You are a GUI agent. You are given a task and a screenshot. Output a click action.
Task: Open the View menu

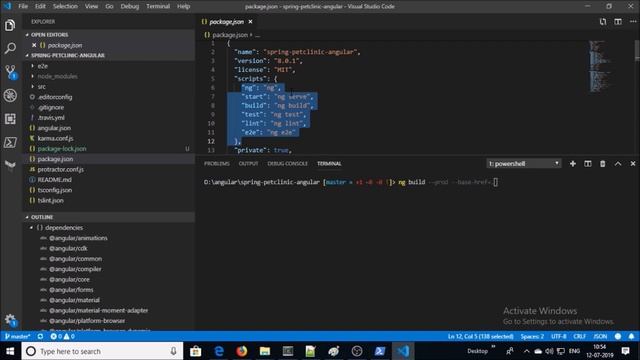point(91,6)
